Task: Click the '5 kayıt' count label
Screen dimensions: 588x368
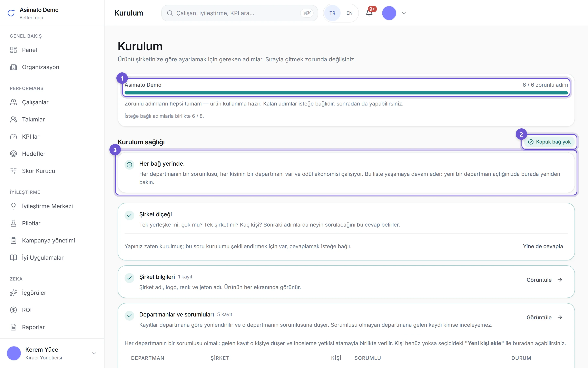Action: tap(225, 314)
